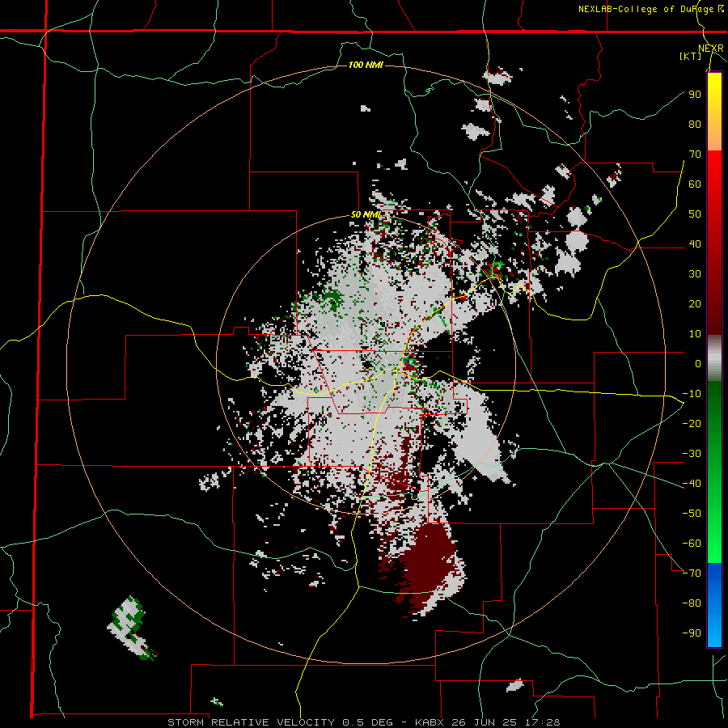Click the KABX station identifier in footer
This screenshot has width=728, height=728.
431,722
